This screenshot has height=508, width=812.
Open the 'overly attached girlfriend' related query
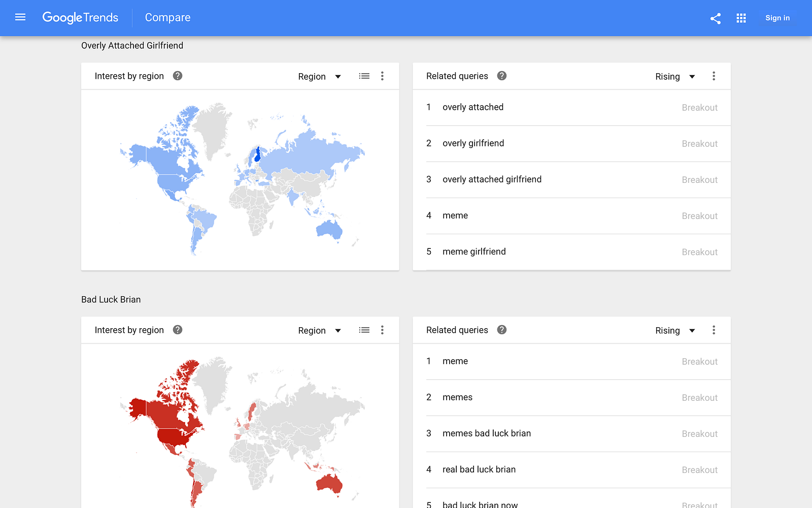coord(492,179)
